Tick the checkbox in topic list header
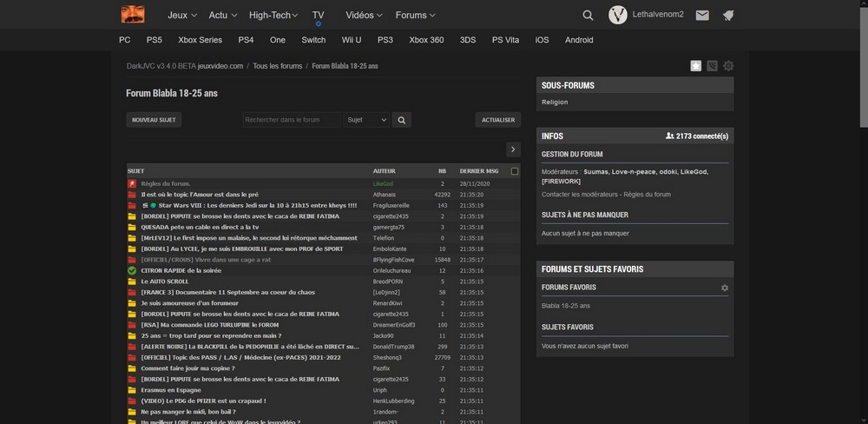 point(515,171)
